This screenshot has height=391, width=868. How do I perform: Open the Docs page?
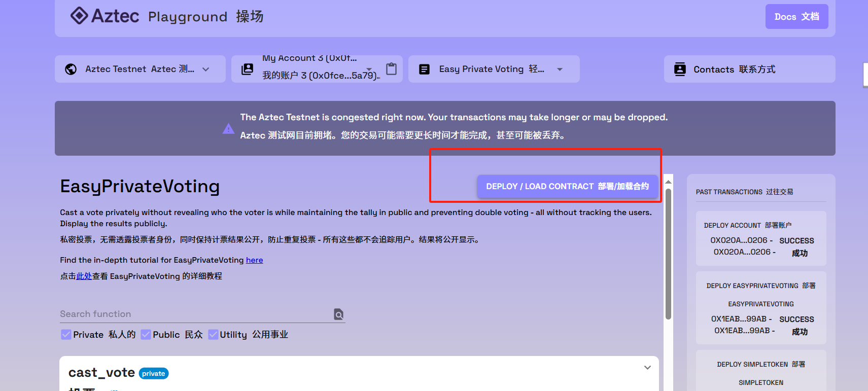pyautogui.click(x=796, y=17)
